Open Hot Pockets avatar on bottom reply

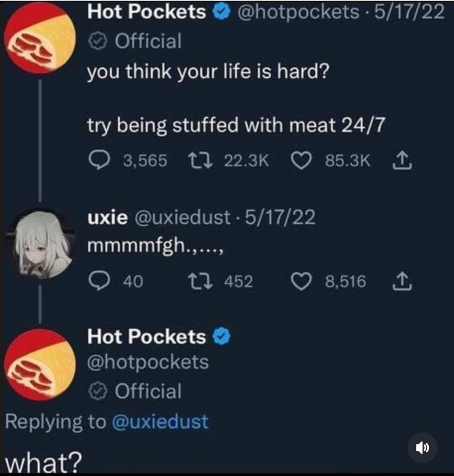[40, 365]
